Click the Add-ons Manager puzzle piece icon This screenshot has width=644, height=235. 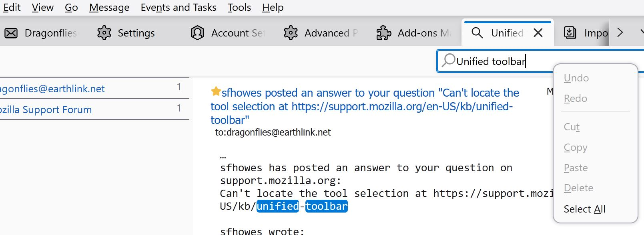click(x=384, y=33)
